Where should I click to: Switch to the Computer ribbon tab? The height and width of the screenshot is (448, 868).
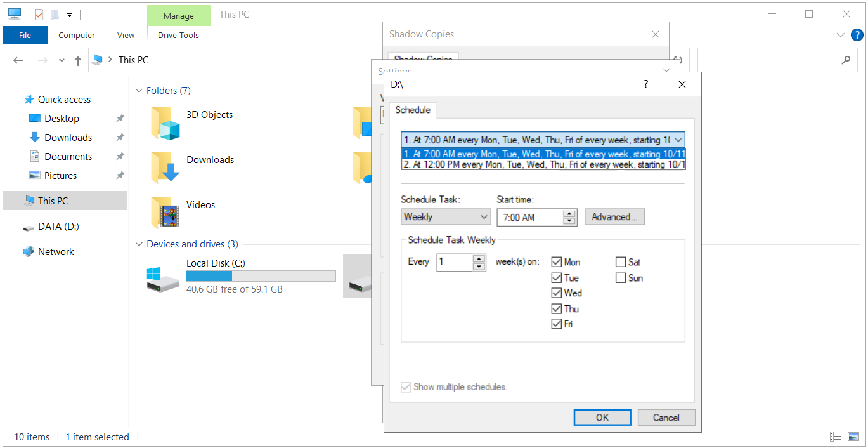[77, 36]
